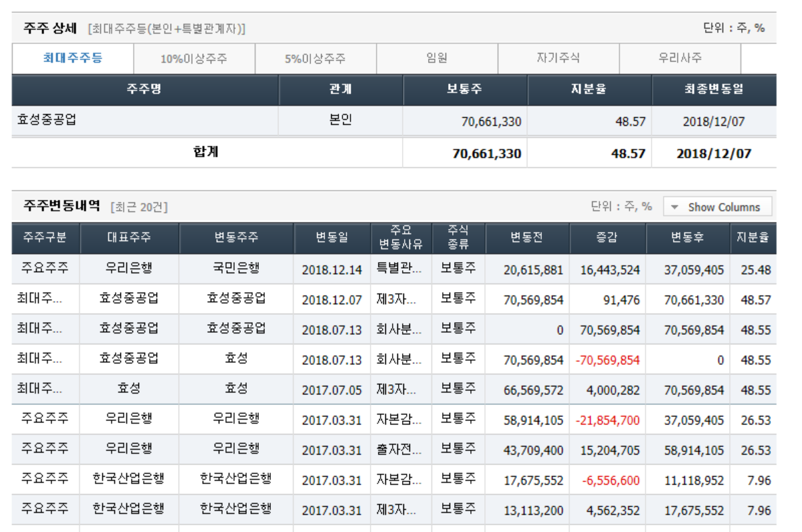Click the 11,118,952 post-change value
Screen dimensions: 802x532
[694, 481]
